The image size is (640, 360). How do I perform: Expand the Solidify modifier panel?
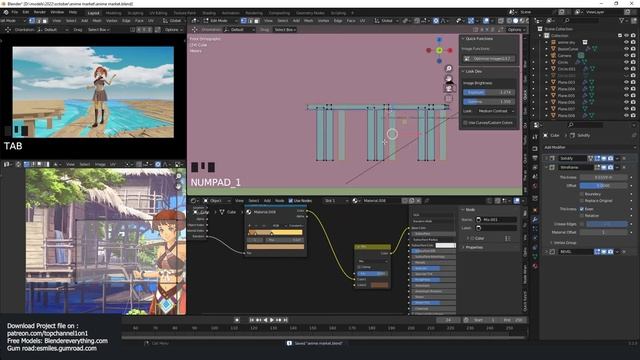coord(546,158)
